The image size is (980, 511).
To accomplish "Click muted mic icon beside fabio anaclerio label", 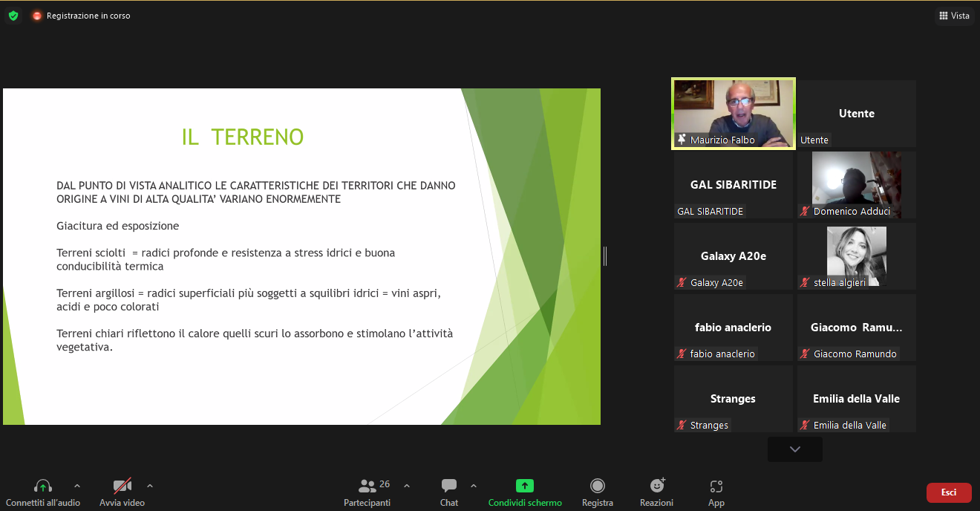I will coord(682,354).
